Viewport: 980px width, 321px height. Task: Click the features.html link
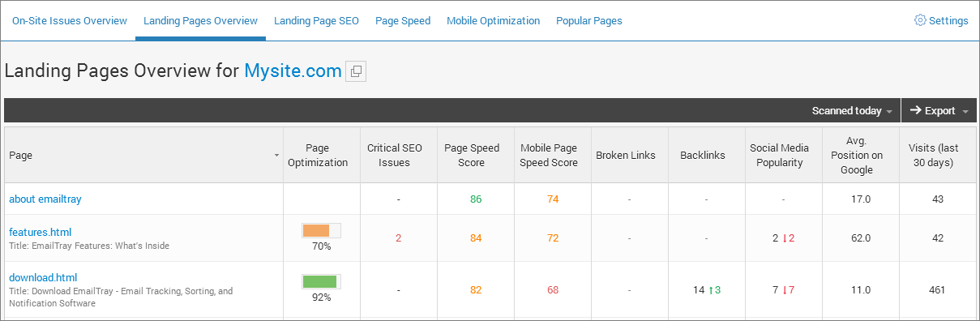click(x=41, y=232)
